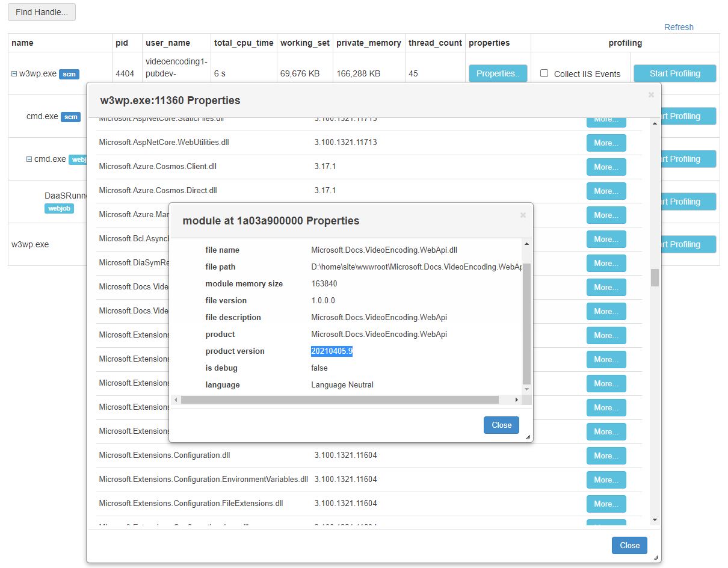The height and width of the screenshot is (568, 728).
Task: Click horizontal scroll right arrow in module dialog
Action: click(x=516, y=400)
